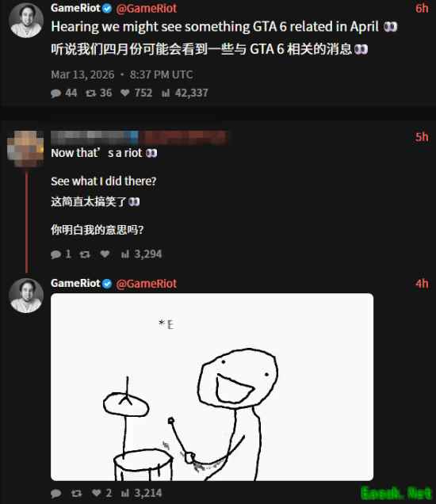Click the 6h relative time link

pyautogui.click(x=422, y=9)
